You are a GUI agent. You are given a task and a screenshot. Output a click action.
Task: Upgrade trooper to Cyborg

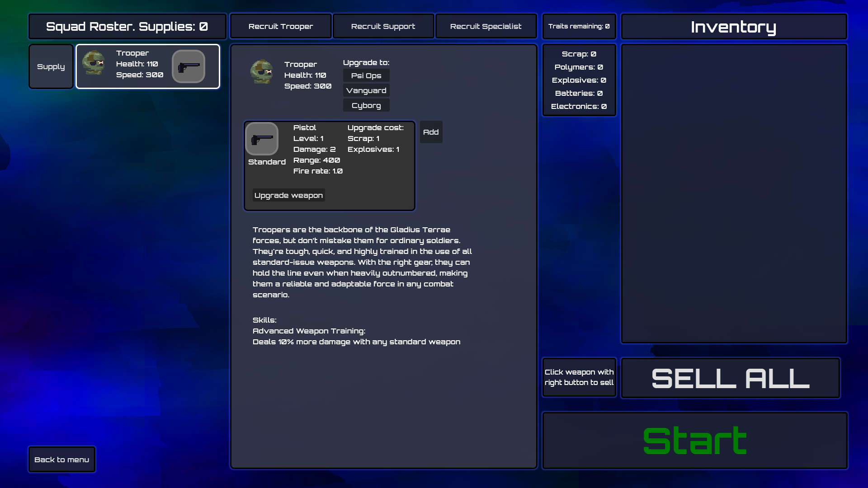366,105
